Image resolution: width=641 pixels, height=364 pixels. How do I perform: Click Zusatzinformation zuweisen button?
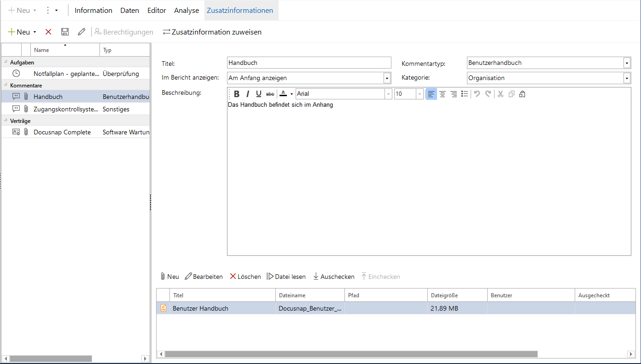pos(212,32)
